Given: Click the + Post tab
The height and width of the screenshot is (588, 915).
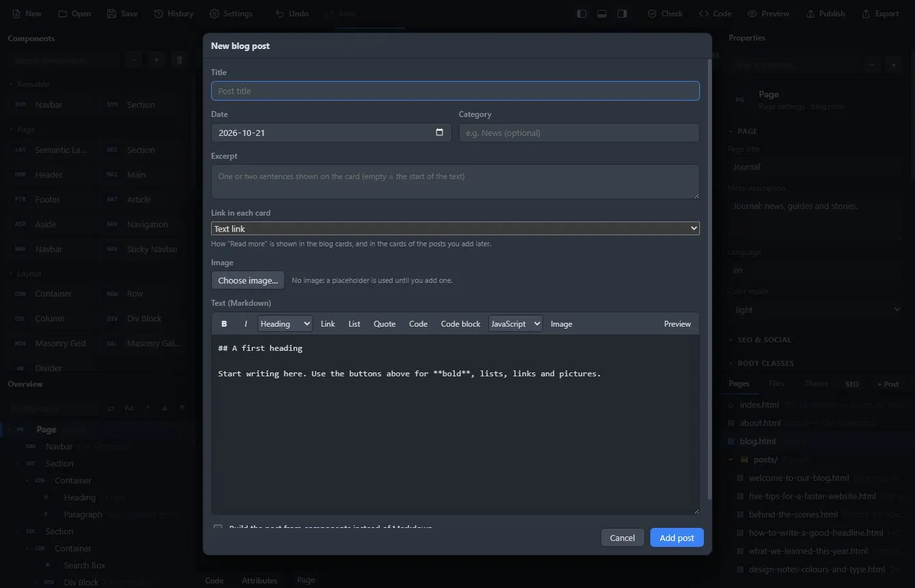Looking at the screenshot, I should click(888, 384).
